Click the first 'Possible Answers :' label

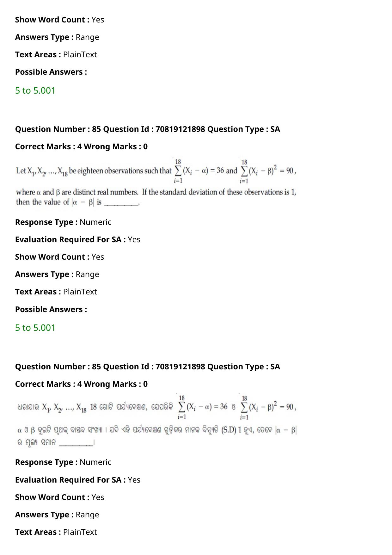click(51, 72)
